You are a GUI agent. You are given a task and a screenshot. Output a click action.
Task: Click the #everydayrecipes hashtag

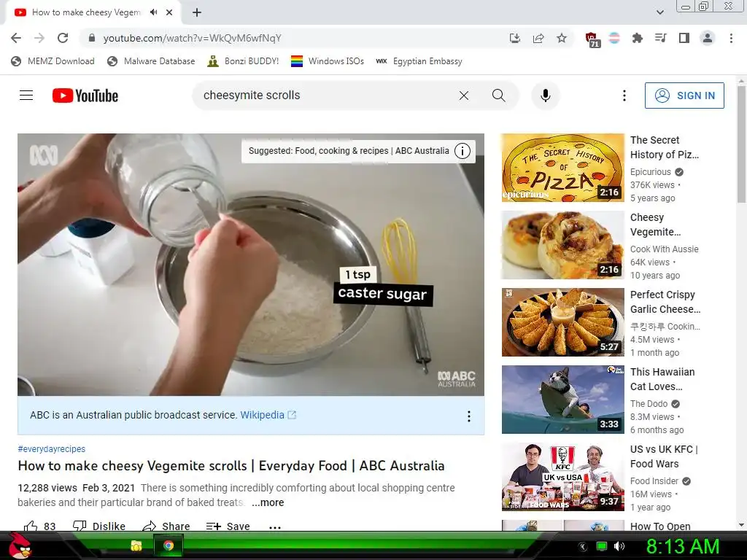(52, 448)
